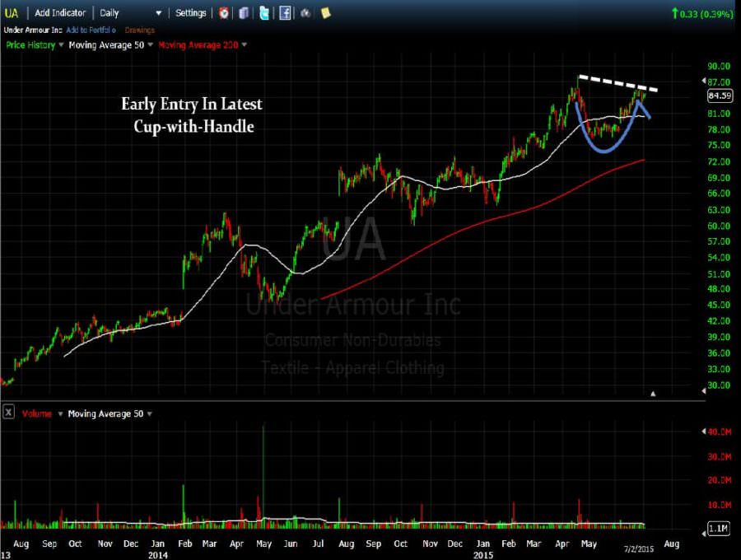Expand the volume Moving Average 50 dropdown
741x560 pixels.
click(149, 414)
